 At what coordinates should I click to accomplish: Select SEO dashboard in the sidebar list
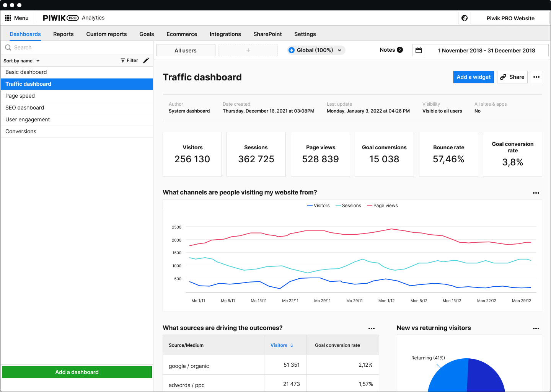point(25,108)
